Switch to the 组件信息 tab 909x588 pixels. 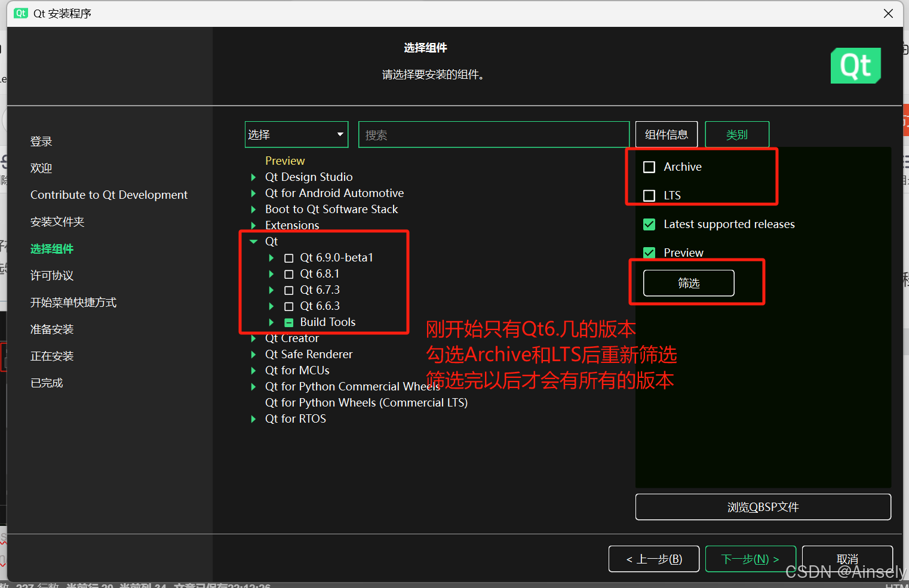point(667,134)
